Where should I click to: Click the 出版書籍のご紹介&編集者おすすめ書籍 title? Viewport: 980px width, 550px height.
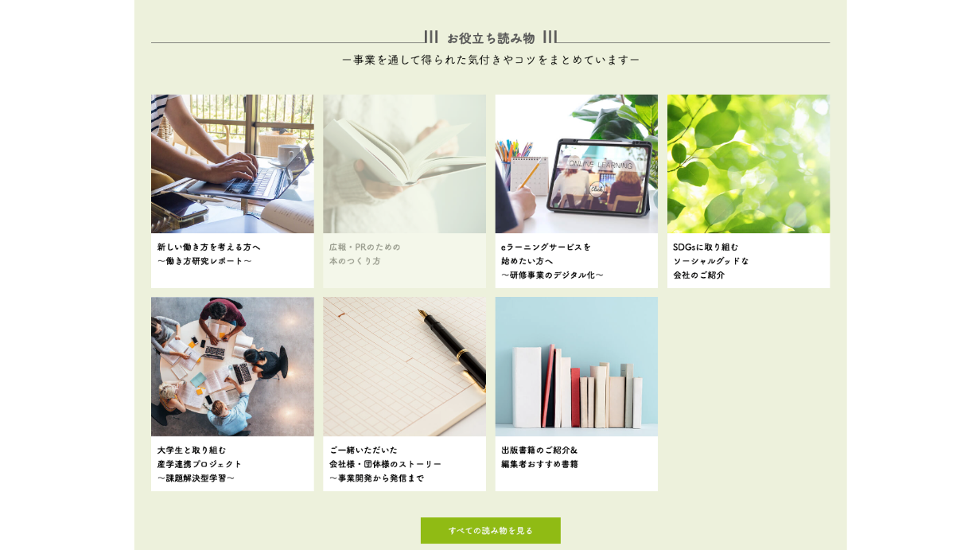coord(540,457)
